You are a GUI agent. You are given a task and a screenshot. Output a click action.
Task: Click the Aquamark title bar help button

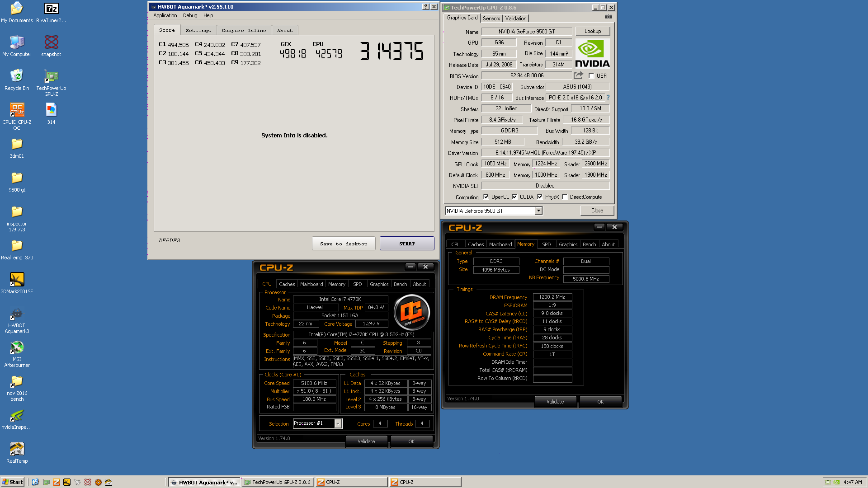click(425, 7)
